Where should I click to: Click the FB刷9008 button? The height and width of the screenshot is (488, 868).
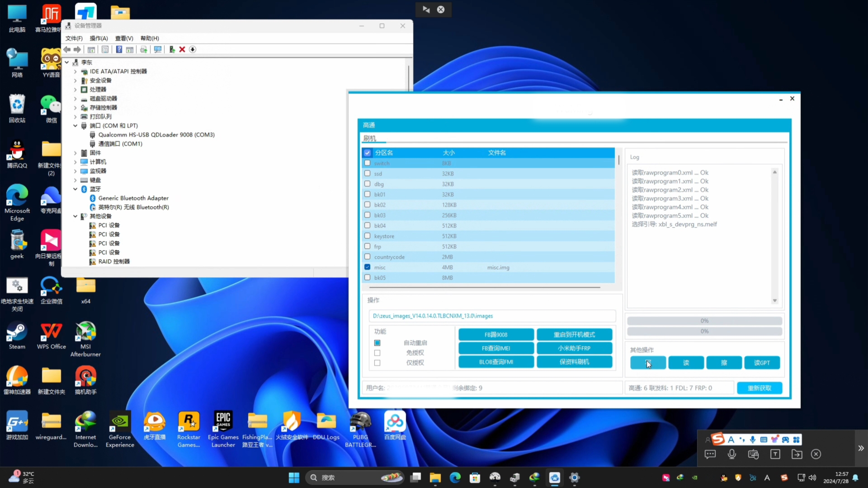496,334
